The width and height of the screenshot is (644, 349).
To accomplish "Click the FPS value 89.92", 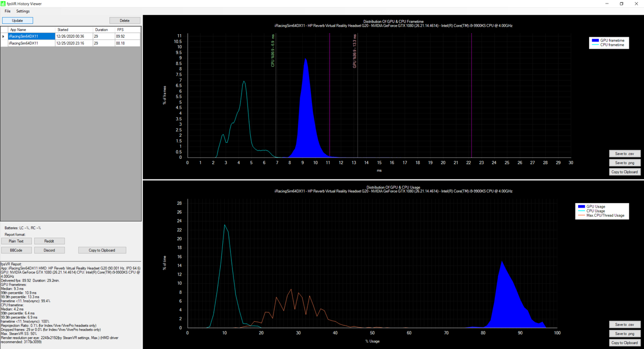I will (127, 36).
